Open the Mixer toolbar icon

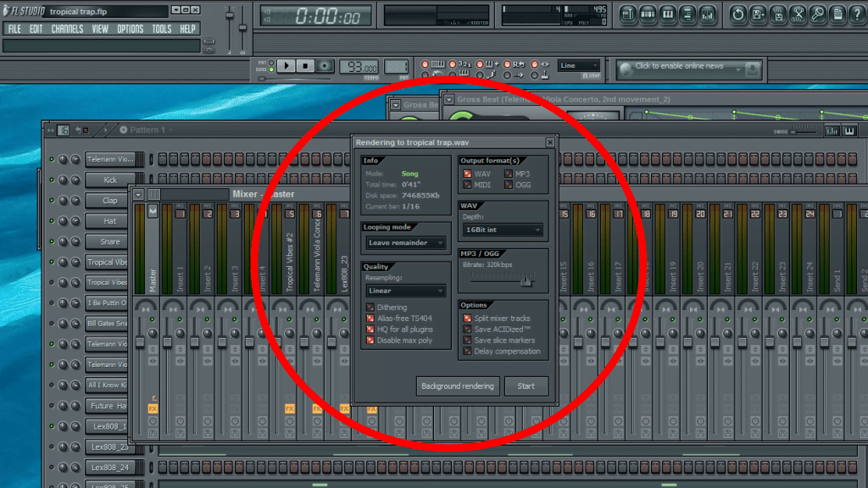(x=709, y=14)
